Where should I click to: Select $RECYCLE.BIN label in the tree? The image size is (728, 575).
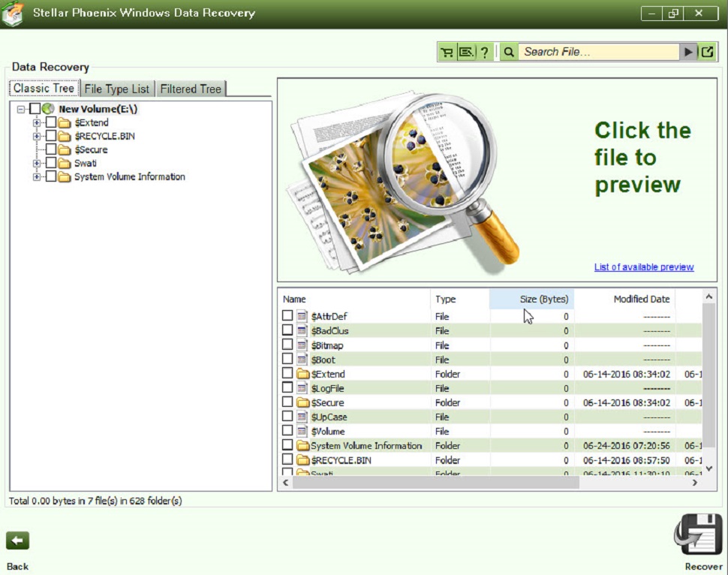tap(104, 136)
